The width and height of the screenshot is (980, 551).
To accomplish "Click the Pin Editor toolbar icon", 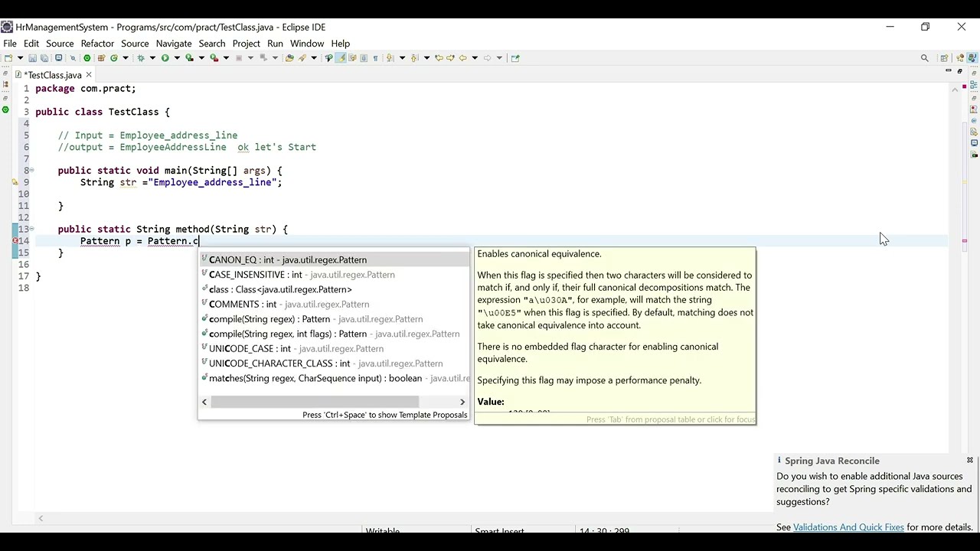I will click(515, 57).
